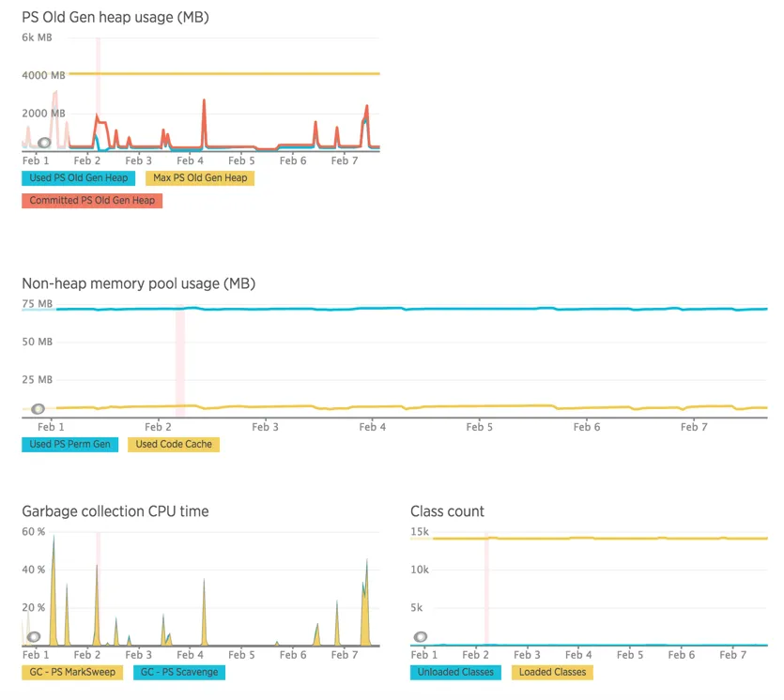Click the pink highlighted band in Class count chart
Screen dimensions: 784x700
pos(486,588)
